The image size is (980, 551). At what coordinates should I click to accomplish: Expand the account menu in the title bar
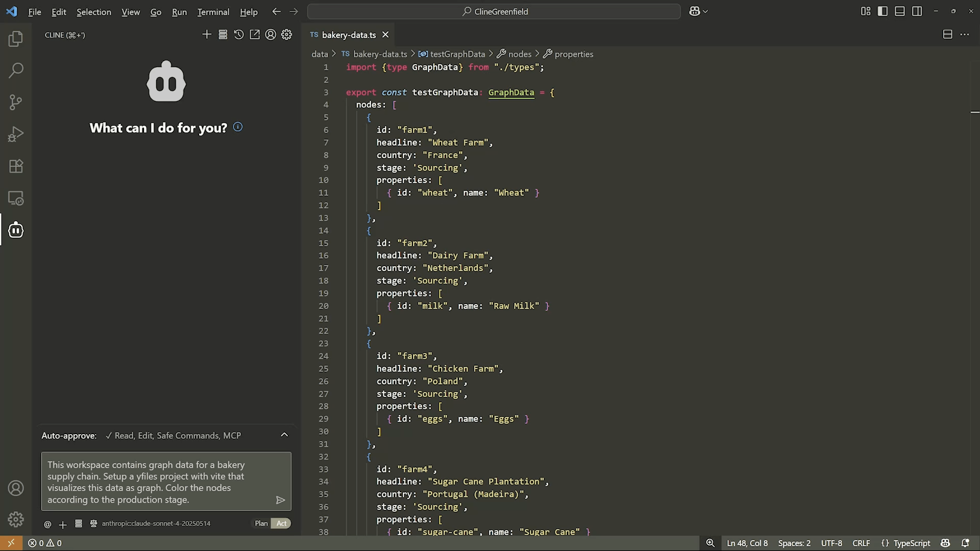point(698,11)
